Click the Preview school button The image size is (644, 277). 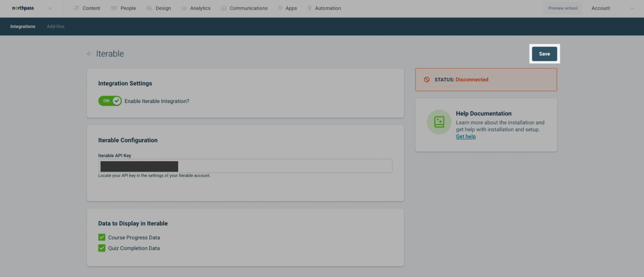[x=563, y=8]
